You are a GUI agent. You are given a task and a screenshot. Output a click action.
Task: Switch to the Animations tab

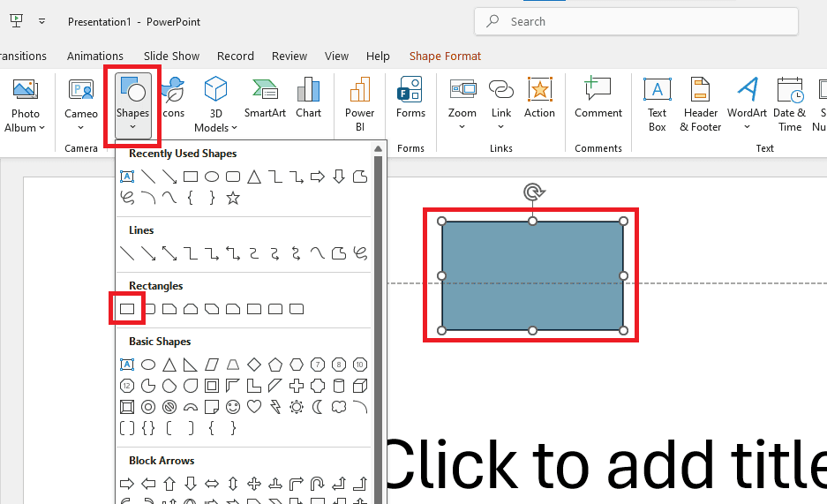95,56
